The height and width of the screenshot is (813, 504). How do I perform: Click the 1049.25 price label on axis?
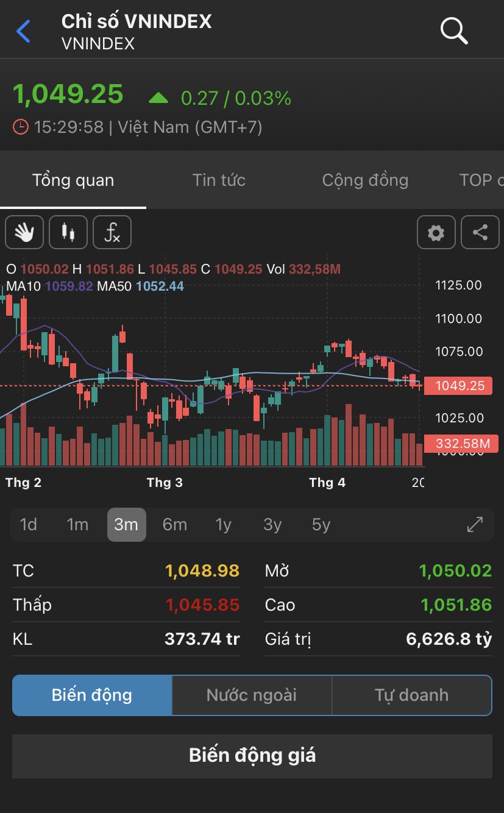coord(460,386)
